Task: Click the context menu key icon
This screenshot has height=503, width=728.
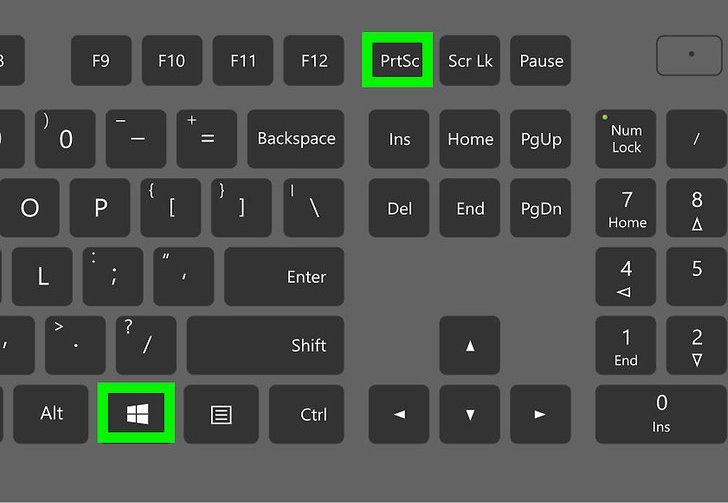Action: pyautogui.click(x=221, y=414)
